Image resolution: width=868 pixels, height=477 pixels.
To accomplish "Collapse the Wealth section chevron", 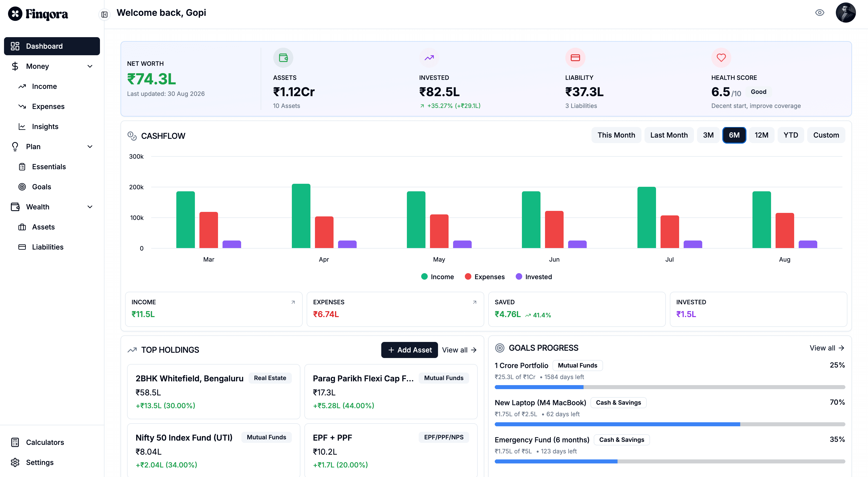I will tap(90, 207).
